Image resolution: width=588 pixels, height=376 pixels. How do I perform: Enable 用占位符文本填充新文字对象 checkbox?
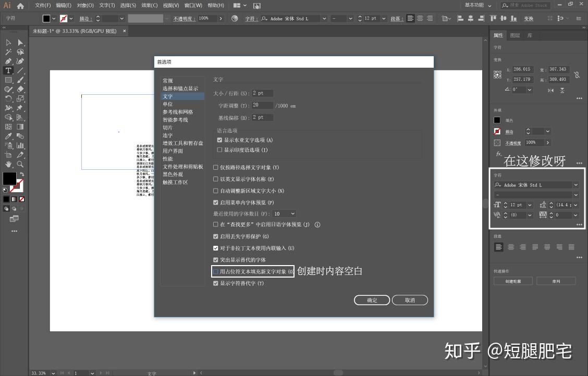click(216, 271)
